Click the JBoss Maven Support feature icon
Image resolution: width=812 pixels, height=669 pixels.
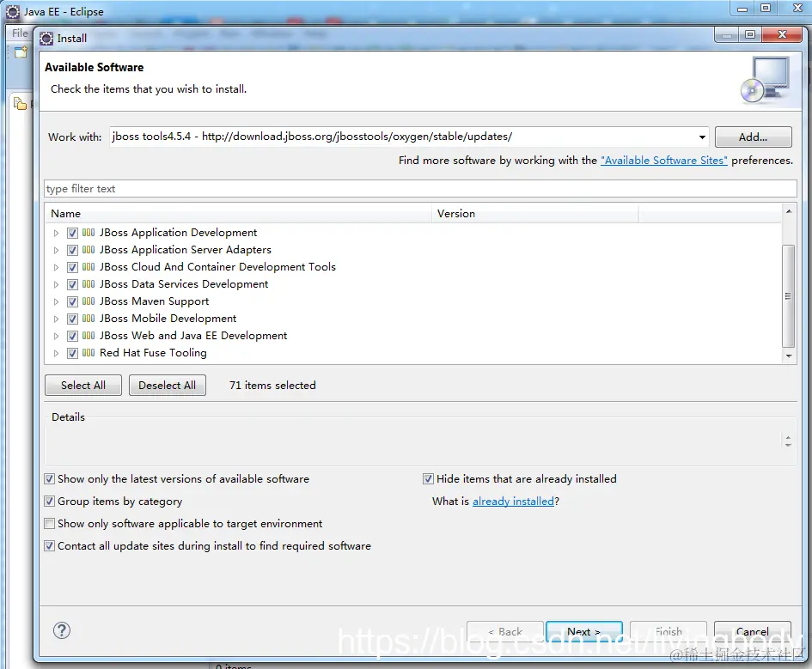coord(89,301)
